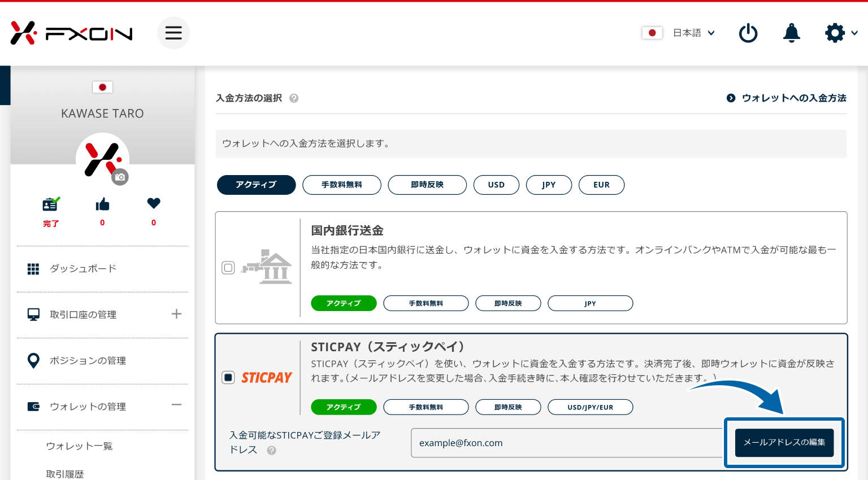Viewport: 868px width, 480px height.
Task: Select the 国内銀行送金 checkbox
Action: point(228,268)
